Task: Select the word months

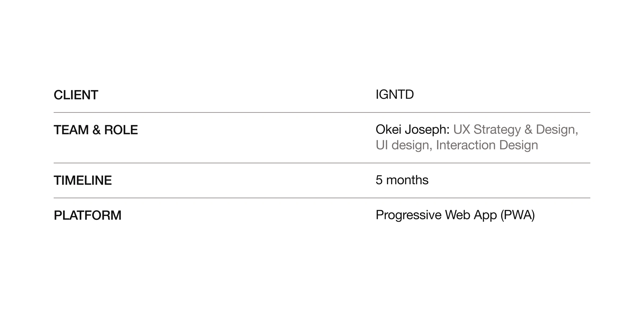Action: 407,180
